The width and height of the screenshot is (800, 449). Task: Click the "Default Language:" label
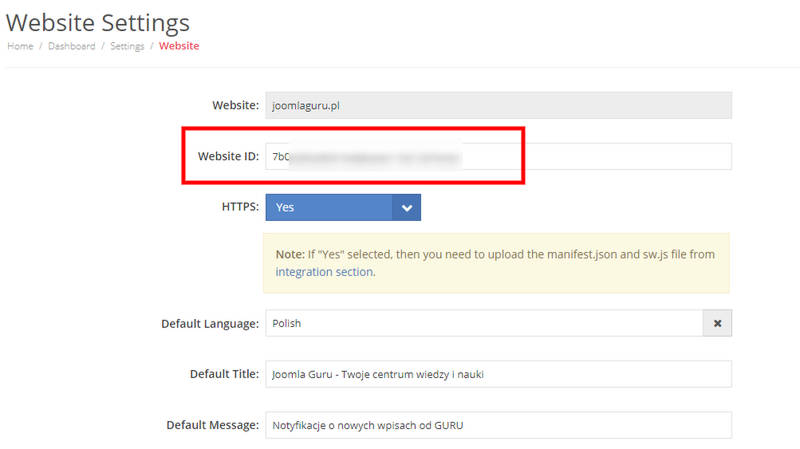(210, 323)
